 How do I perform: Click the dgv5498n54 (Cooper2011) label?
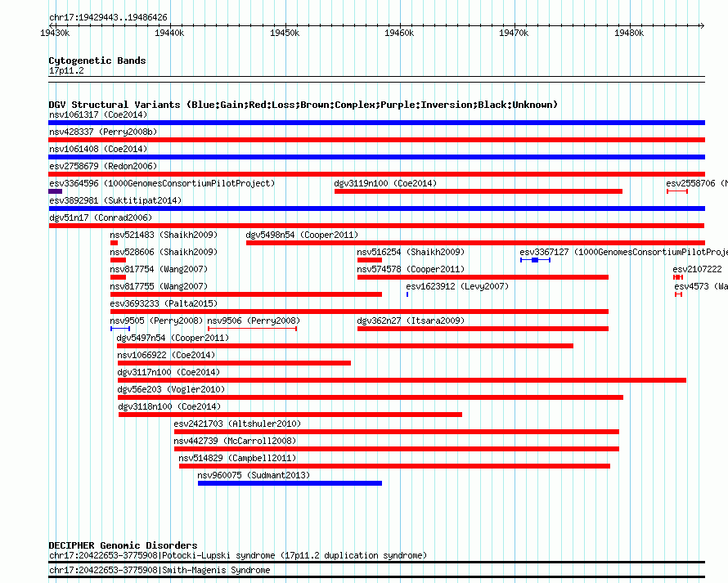[302, 235]
